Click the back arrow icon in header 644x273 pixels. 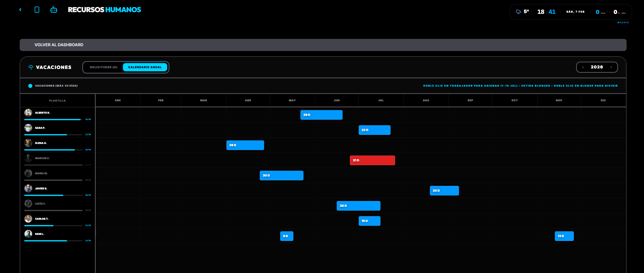[20, 10]
